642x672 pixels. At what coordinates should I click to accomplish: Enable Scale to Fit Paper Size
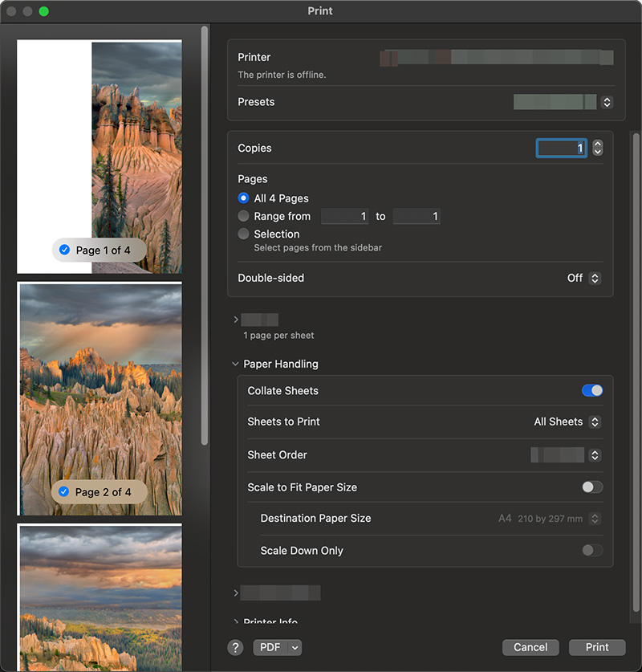tap(591, 487)
